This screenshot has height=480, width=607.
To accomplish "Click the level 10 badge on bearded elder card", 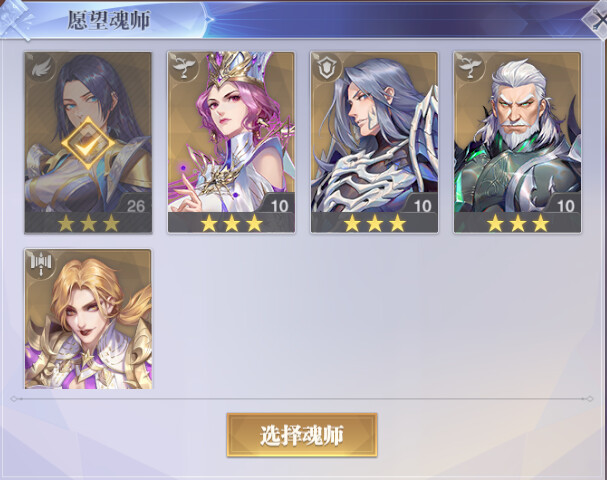I will click(x=566, y=205).
